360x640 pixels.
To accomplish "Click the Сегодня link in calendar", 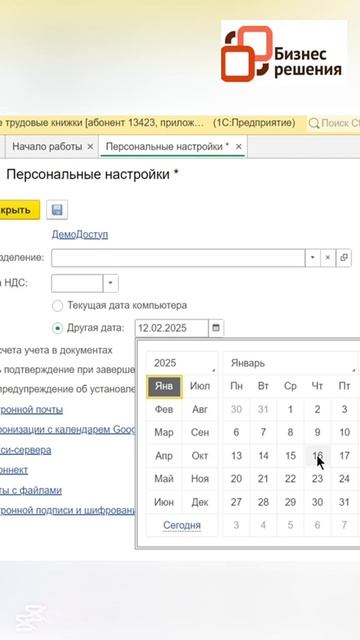I will 182,525.
